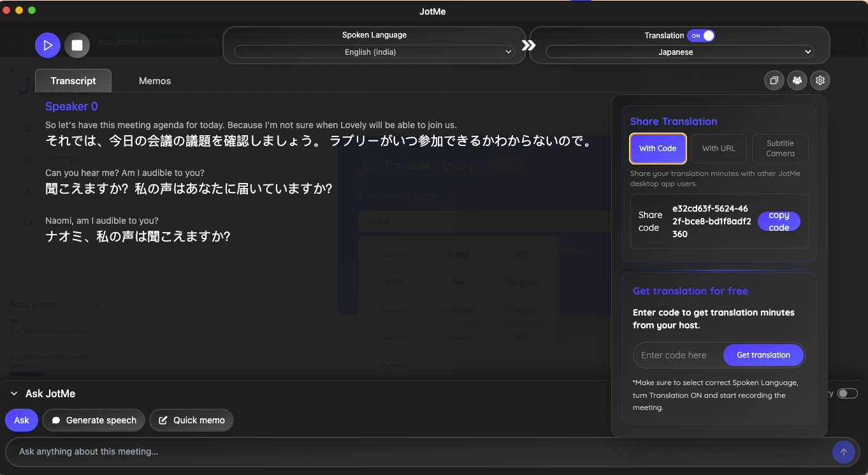Select the With URL sharing option
Viewport: 868px width, 475px height.
coord(719,149)
